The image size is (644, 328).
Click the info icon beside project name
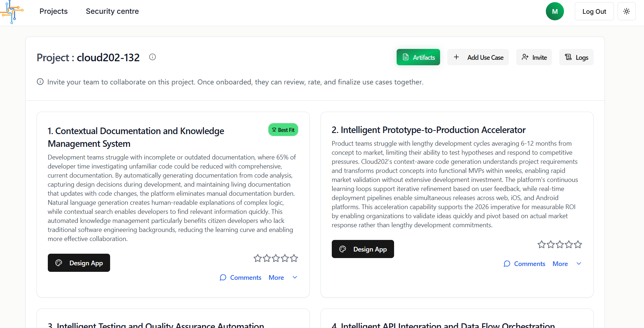(x=152, y=57)
